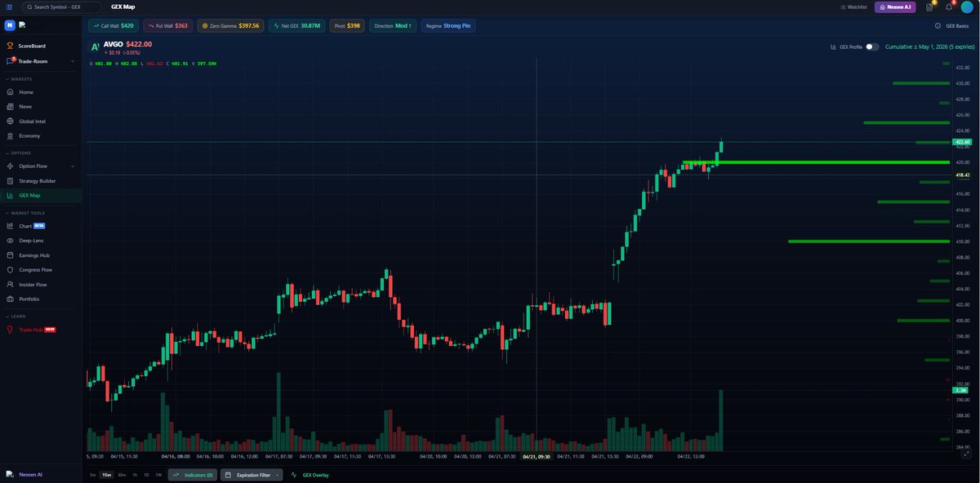Collapse the MARKETS section header

click(20, 79)
